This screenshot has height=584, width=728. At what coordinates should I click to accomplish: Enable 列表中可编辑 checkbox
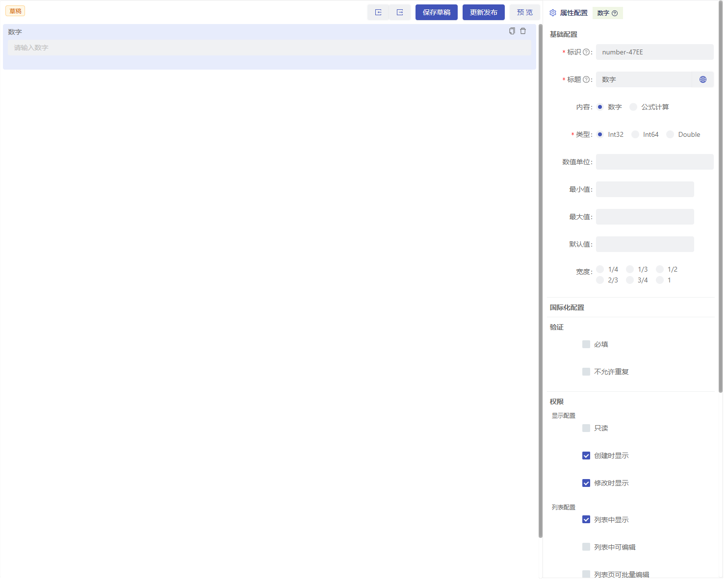pyautogui.click(x=586, y=547)
